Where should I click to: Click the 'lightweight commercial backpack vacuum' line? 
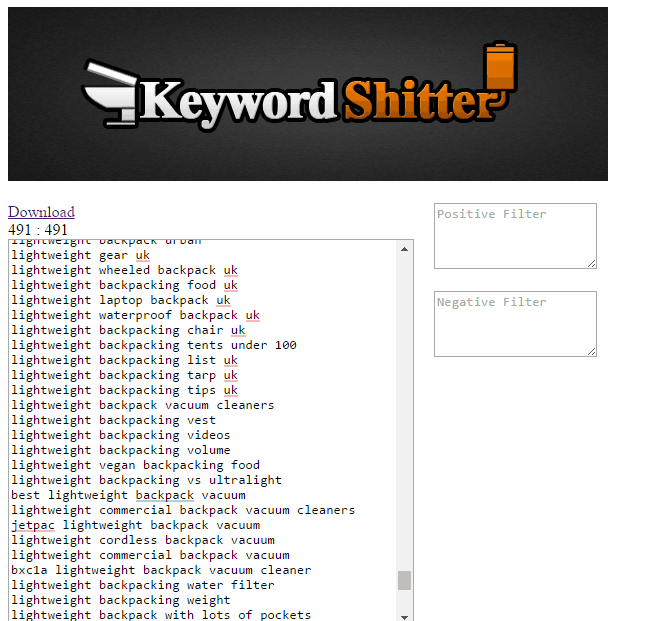coord(150,555)
